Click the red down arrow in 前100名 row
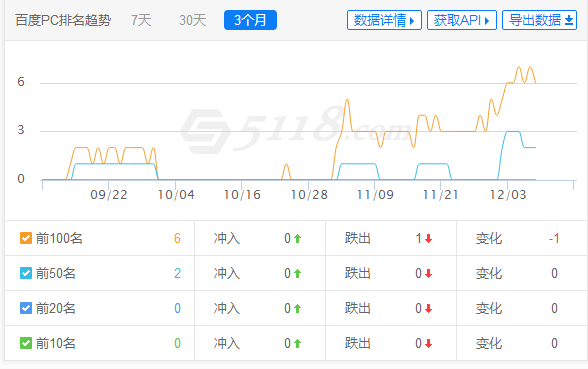588x369 pixels. [x=428, y=238]
